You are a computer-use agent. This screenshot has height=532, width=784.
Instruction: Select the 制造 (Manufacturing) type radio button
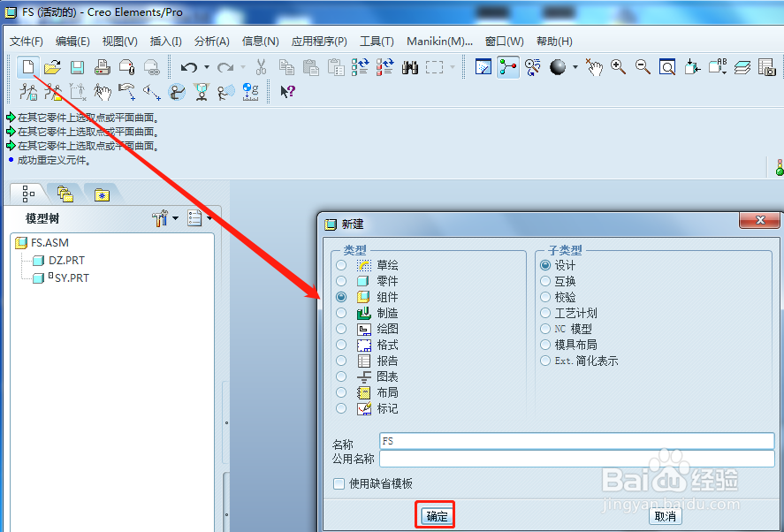pos(341,313)
